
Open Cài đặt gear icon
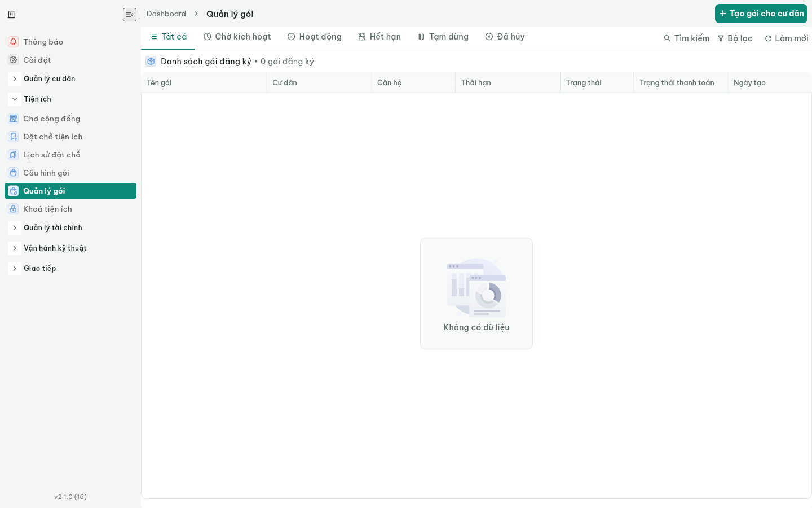(14, 60)
